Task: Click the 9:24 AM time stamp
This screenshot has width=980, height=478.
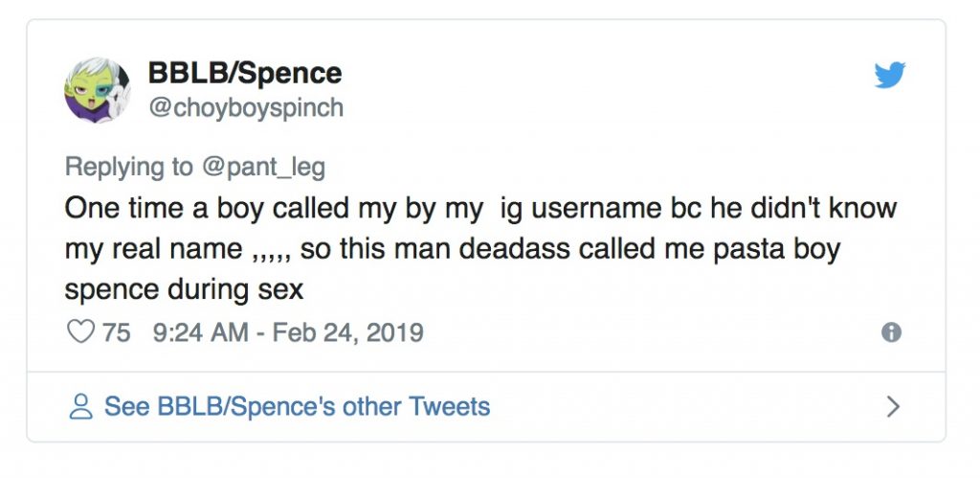Action: click(198, 332)
